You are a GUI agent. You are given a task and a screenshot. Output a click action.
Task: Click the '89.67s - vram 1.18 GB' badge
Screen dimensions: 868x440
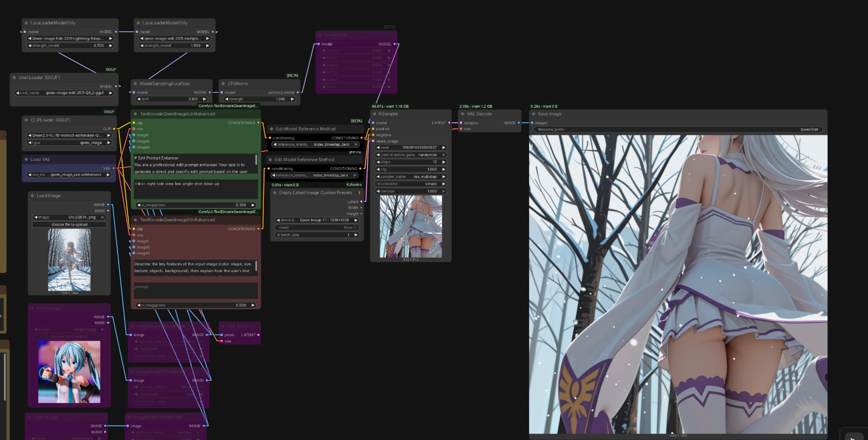click(x=390, y=106)
